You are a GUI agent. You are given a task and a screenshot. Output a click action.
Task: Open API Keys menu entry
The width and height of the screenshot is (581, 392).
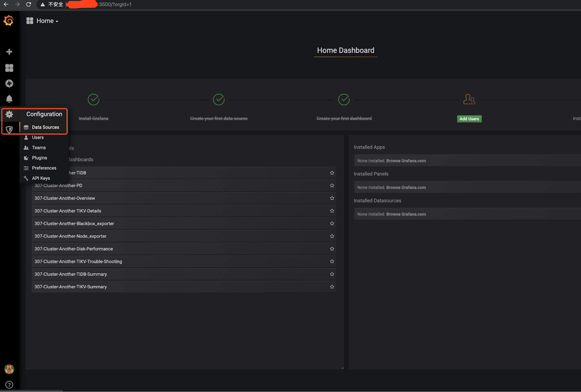tap(41, 178)
